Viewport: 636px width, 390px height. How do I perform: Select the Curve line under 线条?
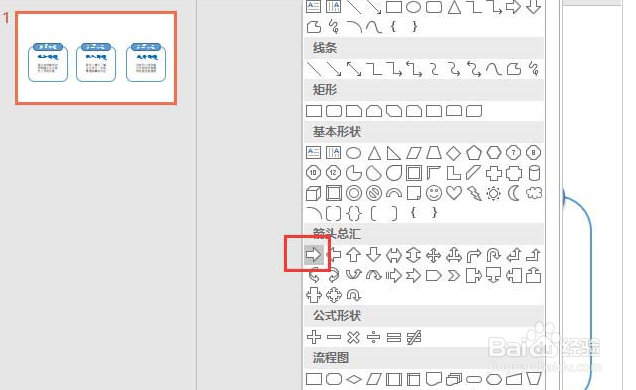coord(494,69)
